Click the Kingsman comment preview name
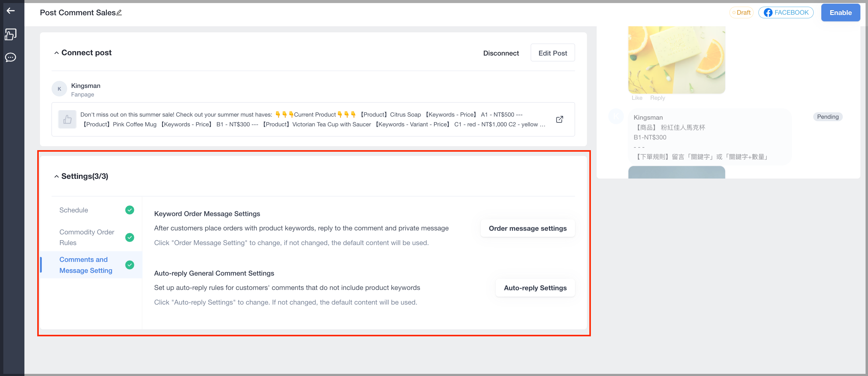 (x=648, y=117)
